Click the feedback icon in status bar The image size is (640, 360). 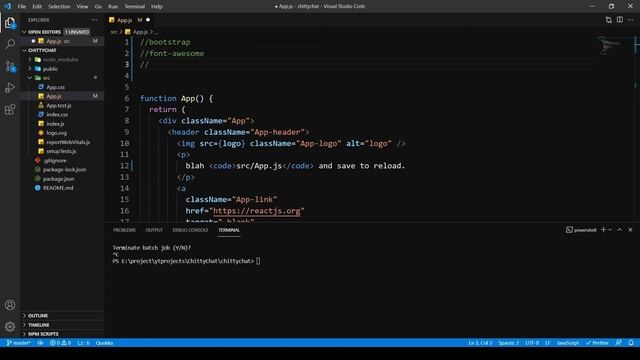coord(619,343)
